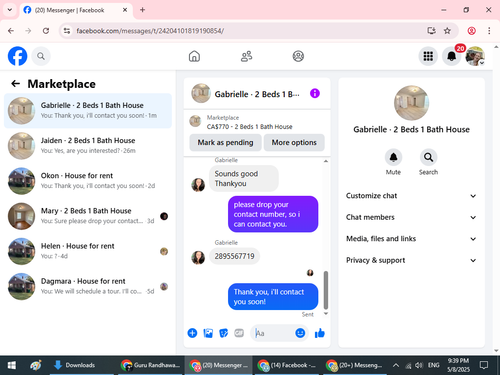Expand the Chat members section
500x375 pixels.
[411, 217]
